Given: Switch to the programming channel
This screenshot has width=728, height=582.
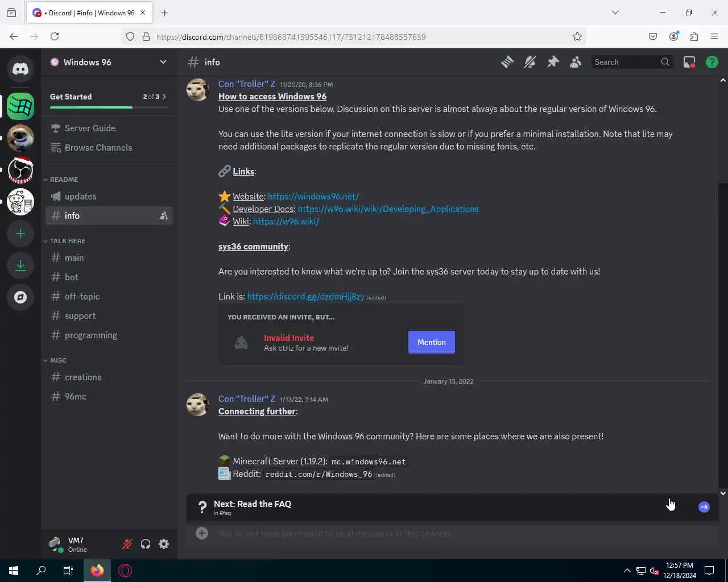Looking at the screenshot, I should tap(109, 335).
